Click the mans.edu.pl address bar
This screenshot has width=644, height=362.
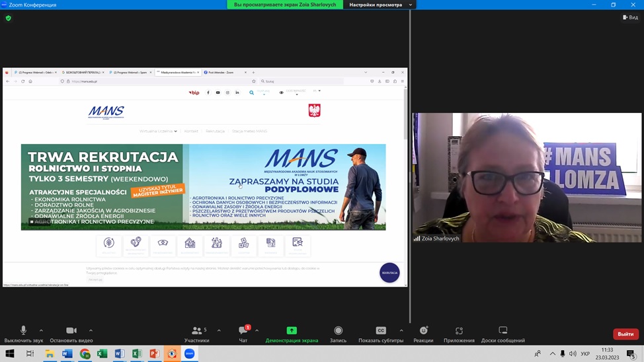[x=158, y=81]
